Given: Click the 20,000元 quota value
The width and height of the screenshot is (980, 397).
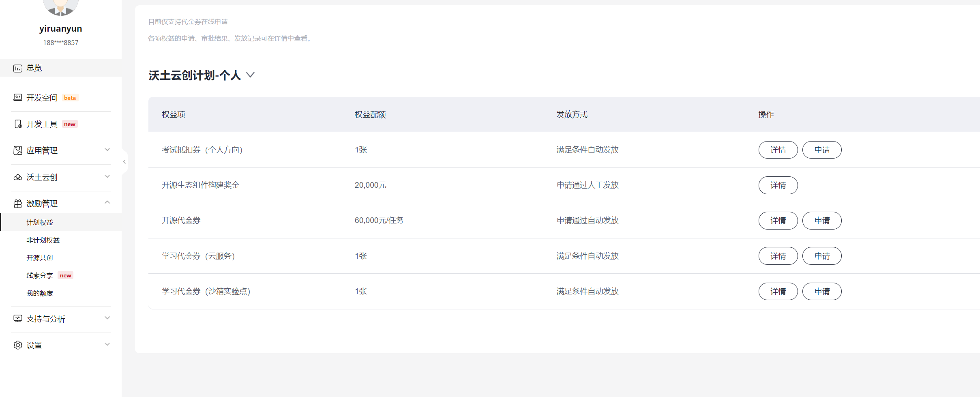Looking at the screenshot, I should tap(371, 185).
